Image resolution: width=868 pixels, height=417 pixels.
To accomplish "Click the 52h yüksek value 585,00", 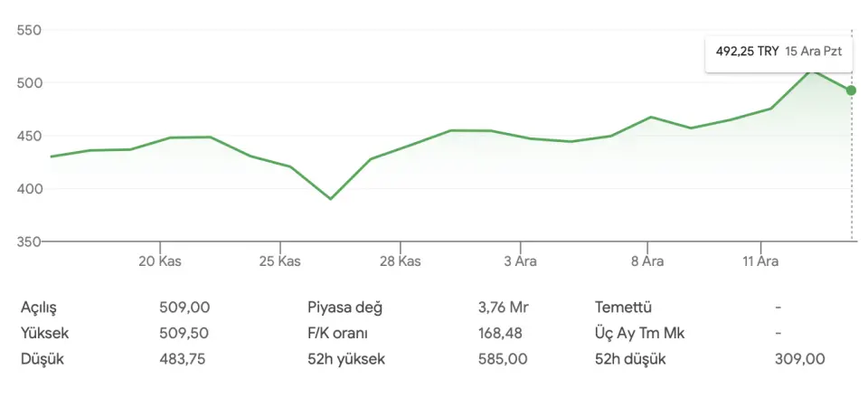I will tap(503, 359).
